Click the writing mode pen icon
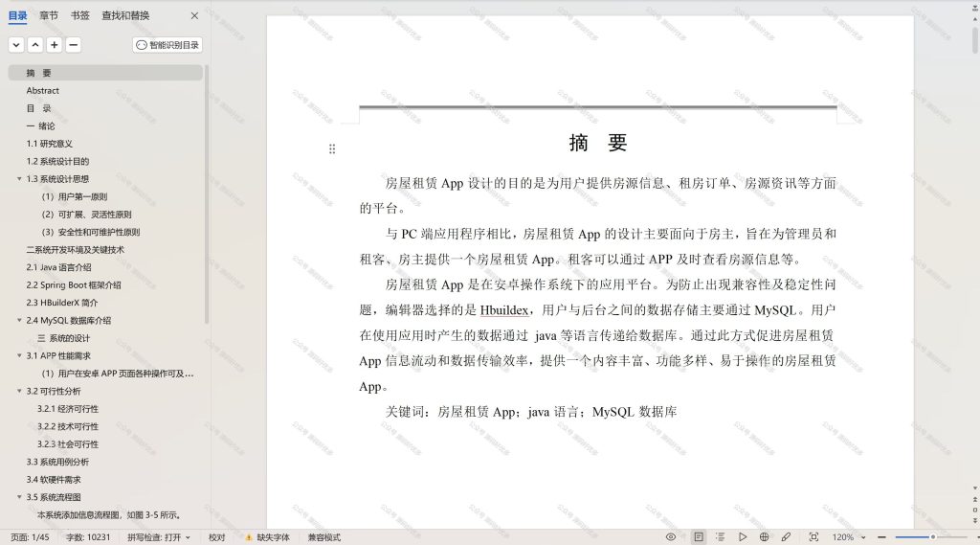 point(787,537)
